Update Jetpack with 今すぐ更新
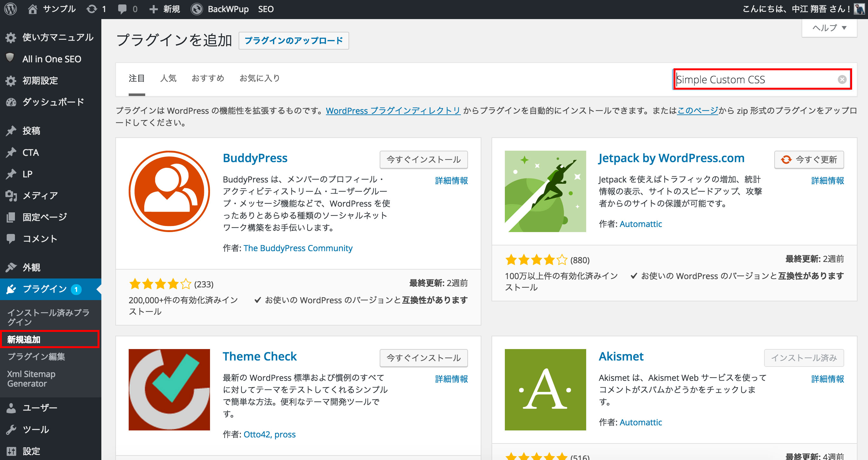 coord(809,160)
